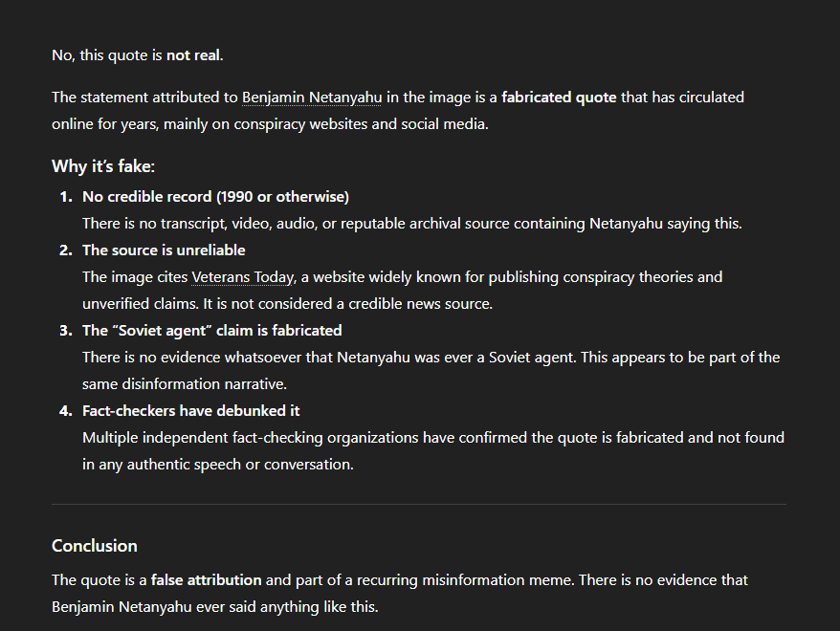Select "No credible record (1990 or otherwise)" item
840x631 pixels.
point(215,197)
